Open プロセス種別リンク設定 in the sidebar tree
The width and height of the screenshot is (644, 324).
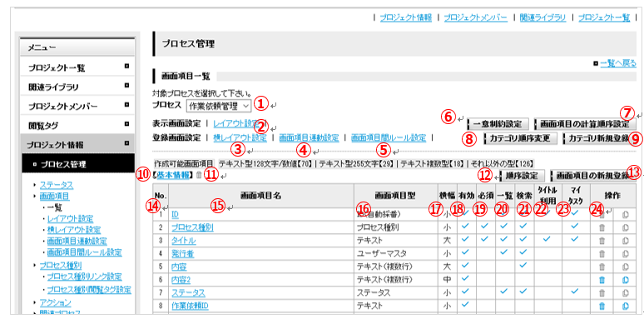tap(84, 277)
